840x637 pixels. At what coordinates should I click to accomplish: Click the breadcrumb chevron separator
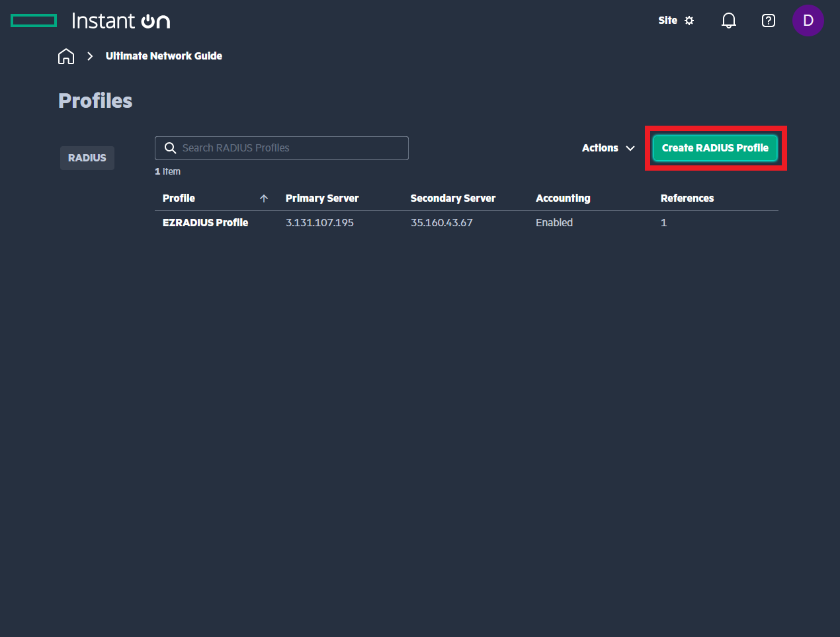tap(90, 56)
